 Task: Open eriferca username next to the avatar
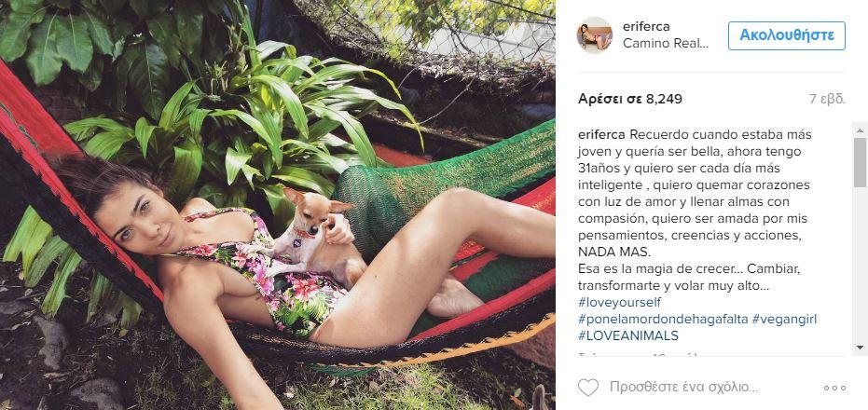click(x=646, y=27)
